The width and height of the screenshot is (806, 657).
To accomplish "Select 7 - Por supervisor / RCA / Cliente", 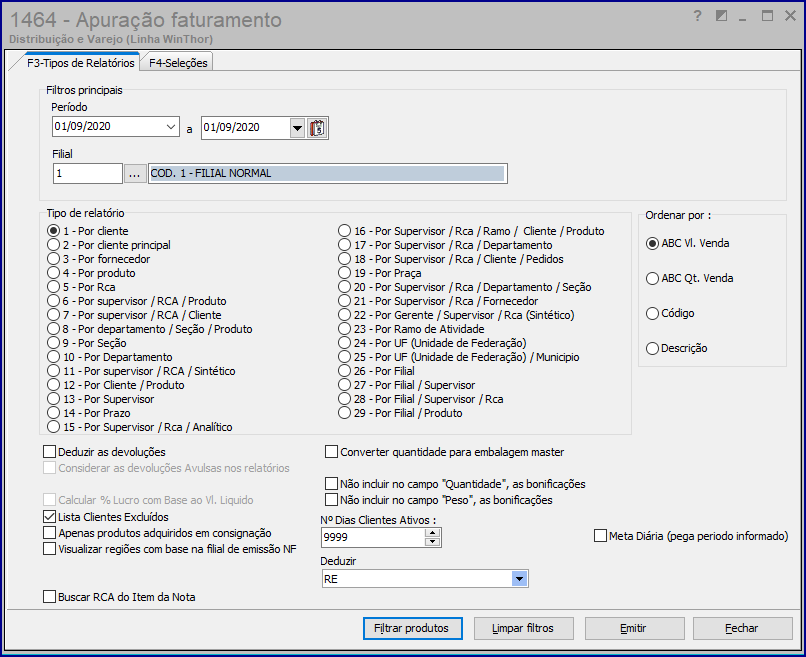I will coord(134,315).
